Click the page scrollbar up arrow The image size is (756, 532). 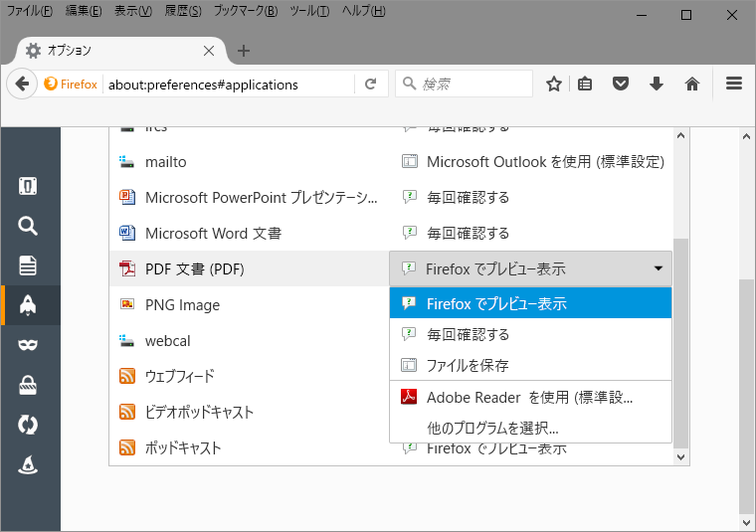[x=746, y=136]
